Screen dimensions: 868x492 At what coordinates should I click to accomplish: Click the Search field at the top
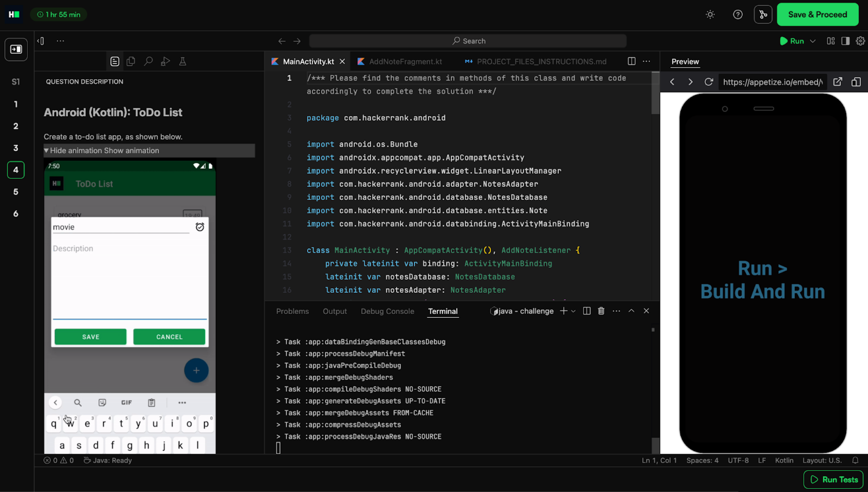coord(468,41)
